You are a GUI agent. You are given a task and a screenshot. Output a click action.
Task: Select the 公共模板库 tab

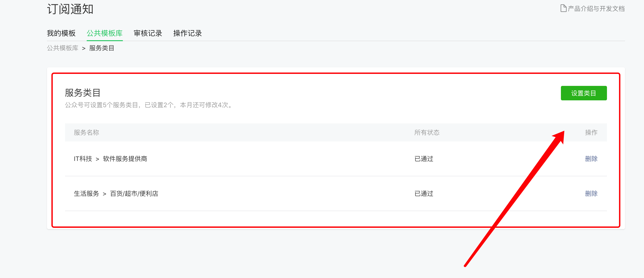click(105, 33)
